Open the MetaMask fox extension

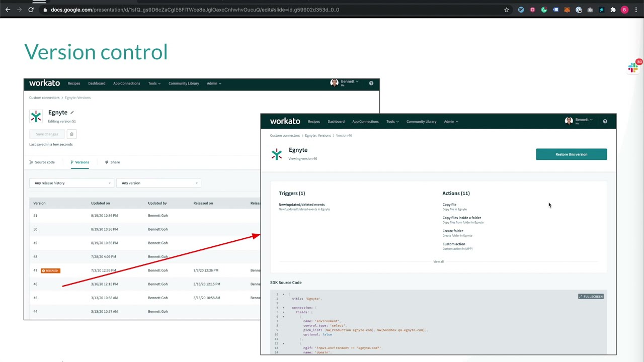tap(567, 10)
